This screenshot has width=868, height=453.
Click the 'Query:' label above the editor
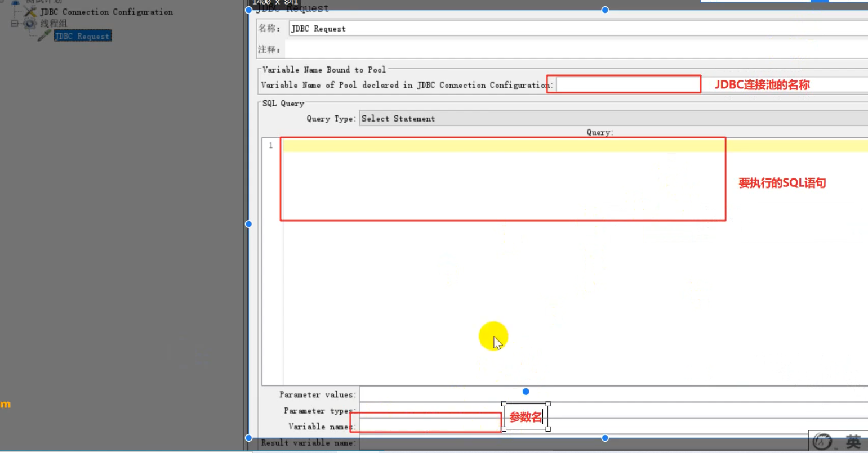click(599, 132)
